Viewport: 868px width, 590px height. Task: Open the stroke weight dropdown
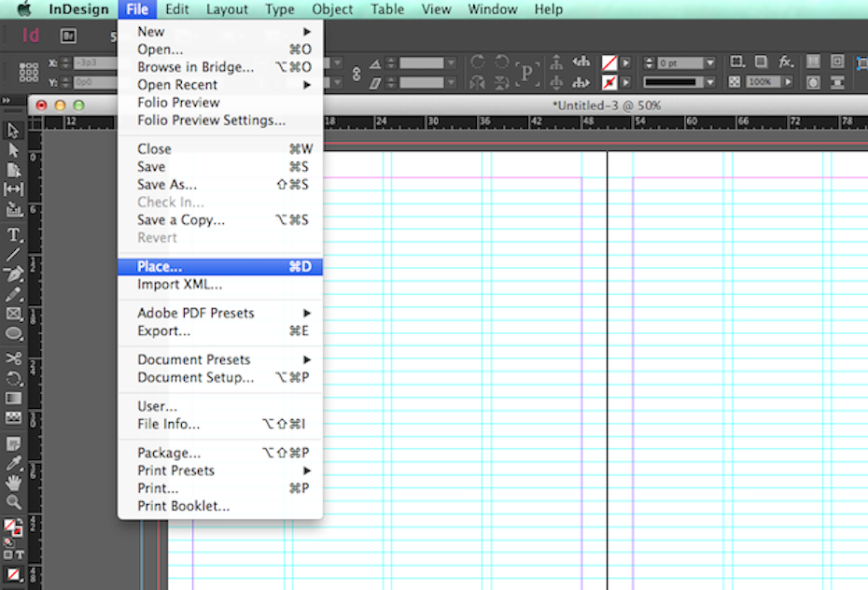point(710,63)
